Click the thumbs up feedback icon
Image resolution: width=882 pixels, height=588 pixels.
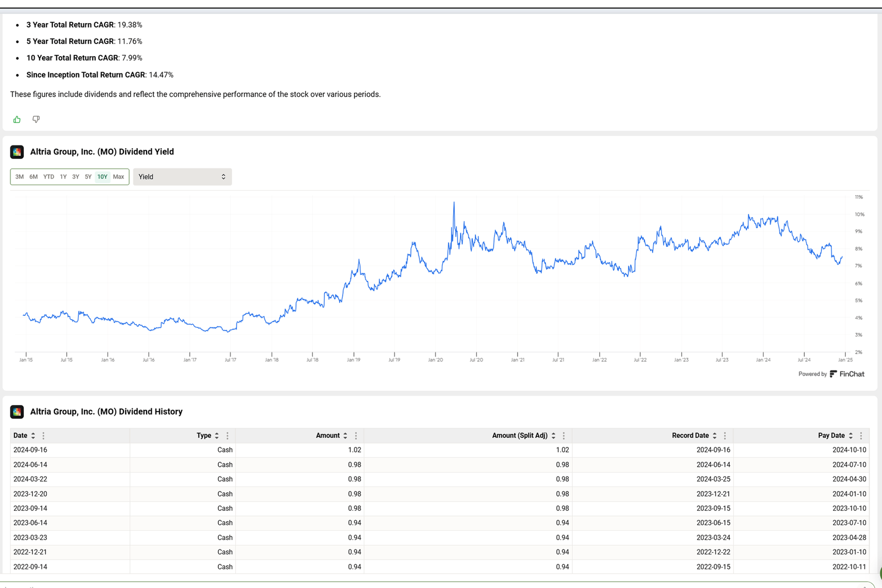(x=17, y=119)
